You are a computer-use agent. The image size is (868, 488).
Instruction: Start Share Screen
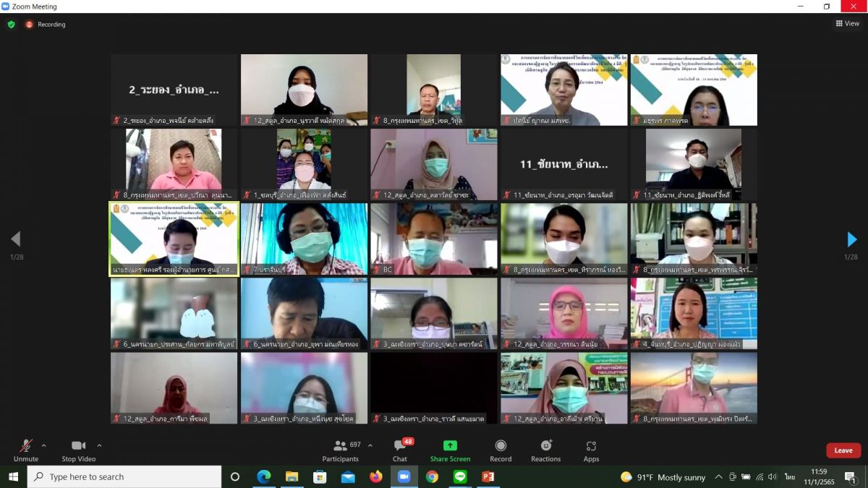(x=450, y=450)
